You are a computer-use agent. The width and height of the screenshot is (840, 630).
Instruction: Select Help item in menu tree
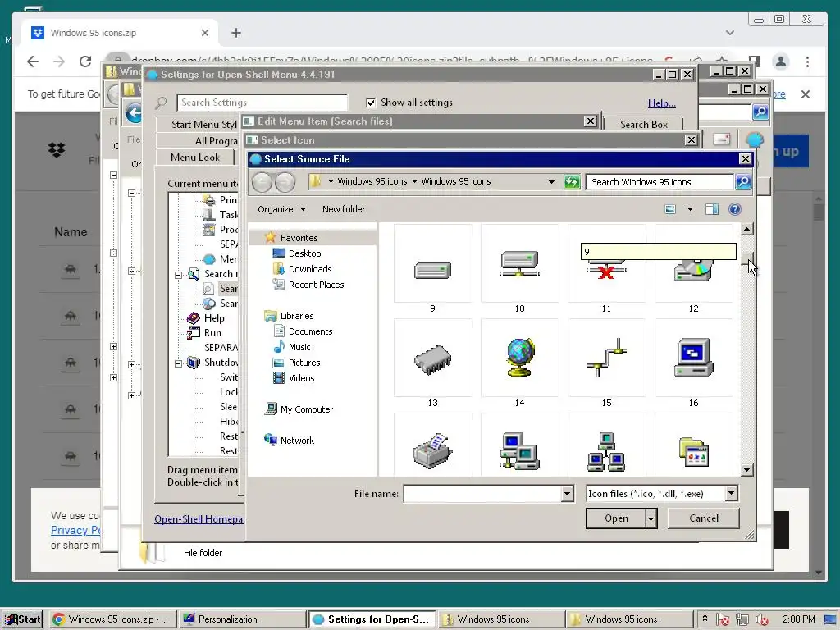[214, 318]
